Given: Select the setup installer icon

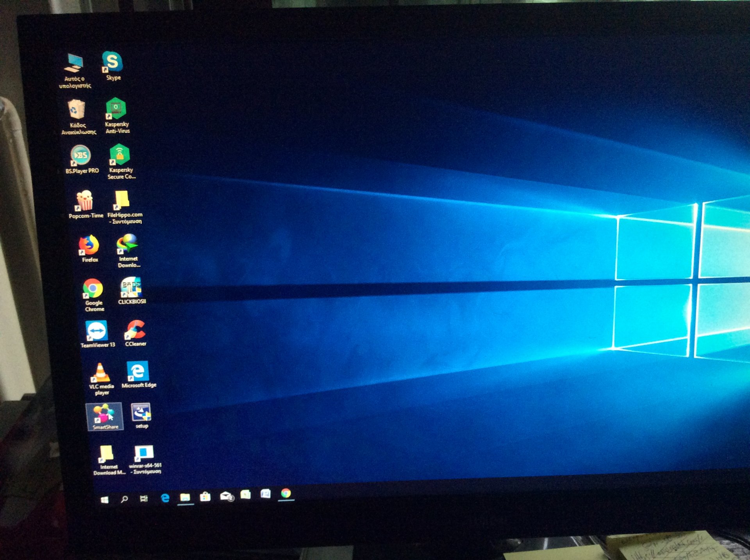Looking at the screenshot, I should click(x=141, y=416).
